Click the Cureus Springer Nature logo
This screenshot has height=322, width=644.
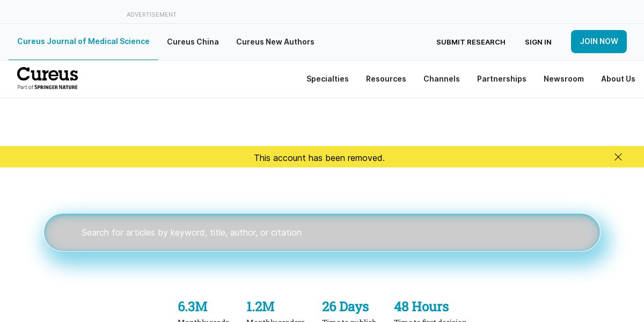pos(48,78)
